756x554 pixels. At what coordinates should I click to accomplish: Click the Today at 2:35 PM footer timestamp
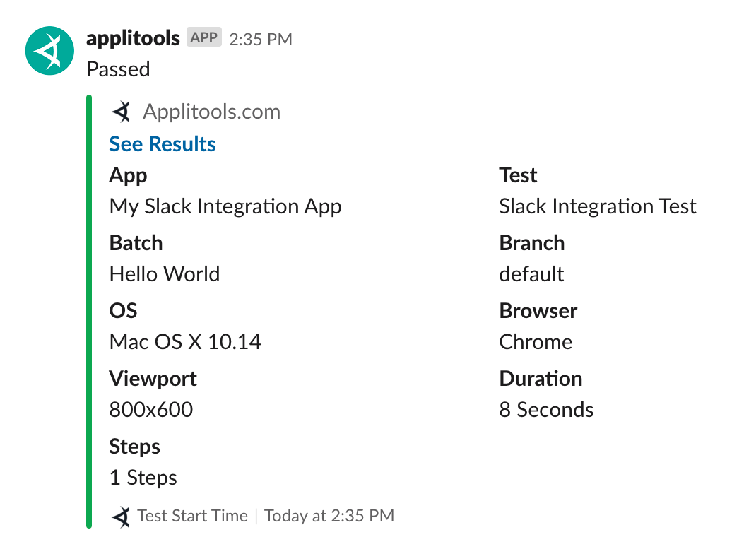(x=329, y=516)
